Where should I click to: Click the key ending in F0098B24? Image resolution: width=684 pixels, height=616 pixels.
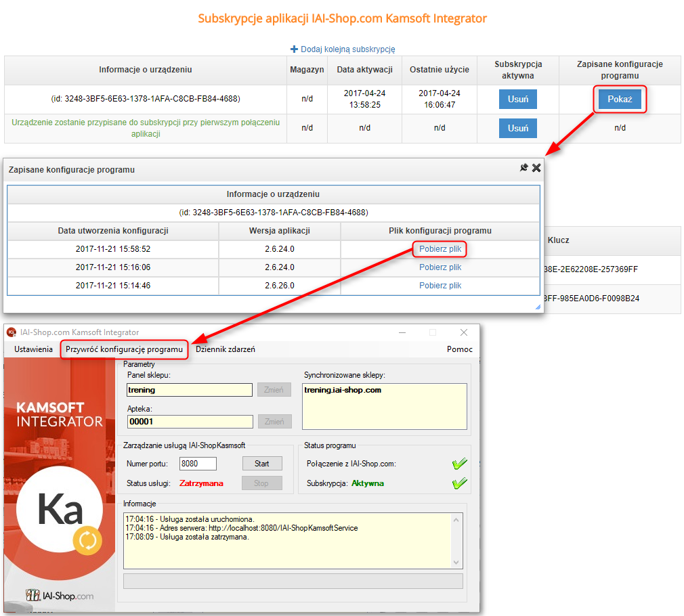point(591,299)
